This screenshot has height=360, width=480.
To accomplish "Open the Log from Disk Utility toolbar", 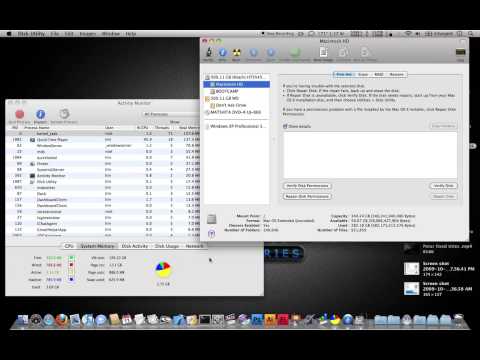I will (460, 52).
